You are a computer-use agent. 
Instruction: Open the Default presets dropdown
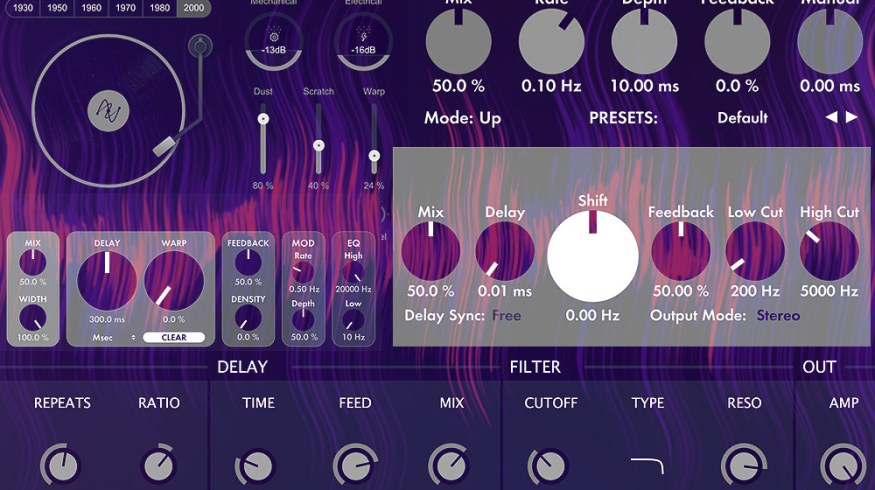click(x=742, y=118)
